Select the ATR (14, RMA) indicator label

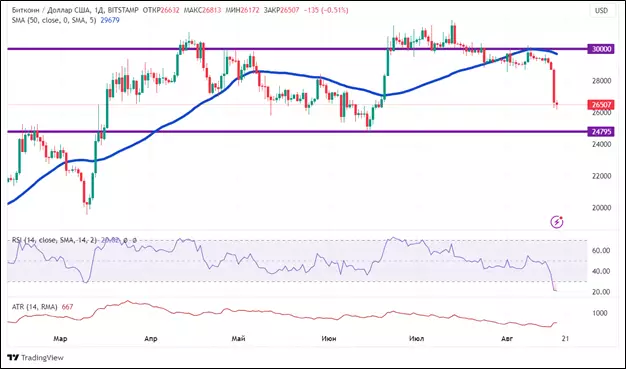(x=36, y=307)
